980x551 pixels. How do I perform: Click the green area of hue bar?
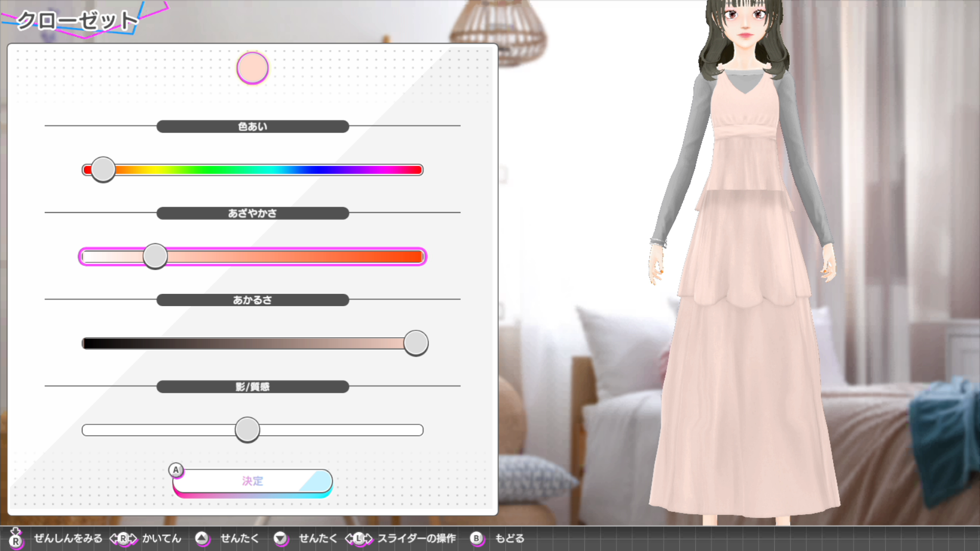click(204, 170)
